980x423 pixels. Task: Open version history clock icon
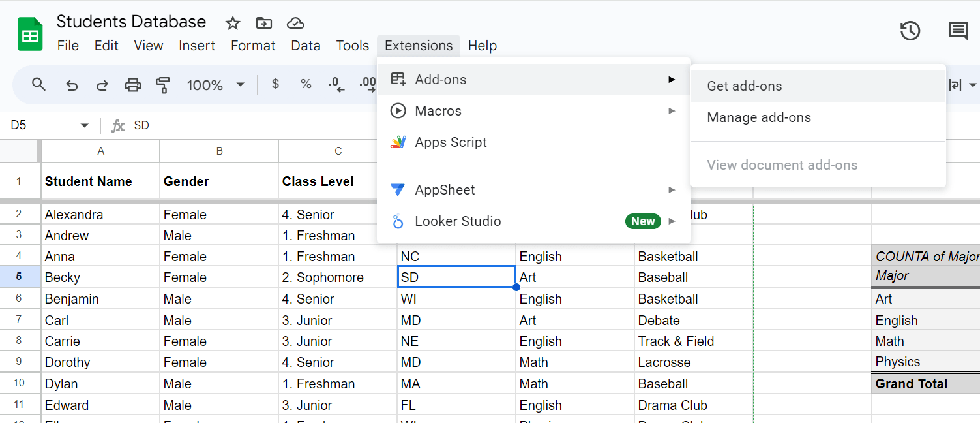[x=910, y=31]
